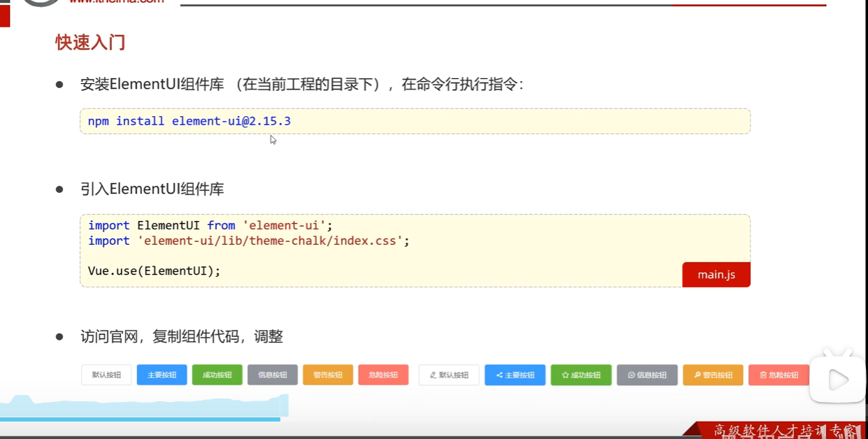Click the plain 默认按钮 button without icon

pyautogui.click(x=106, y=375)
